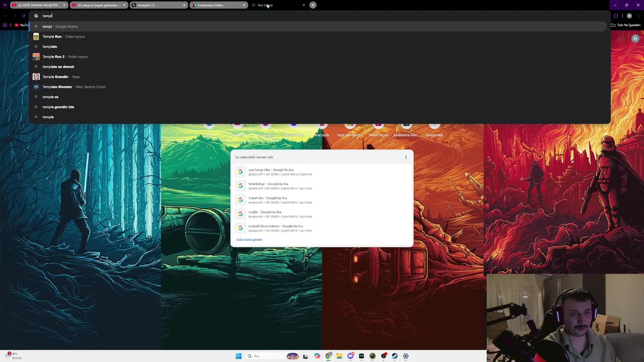Viewport: 644px width, 362px height.
Task: Open the Windows Start menu
Action: tap(238, 356)
